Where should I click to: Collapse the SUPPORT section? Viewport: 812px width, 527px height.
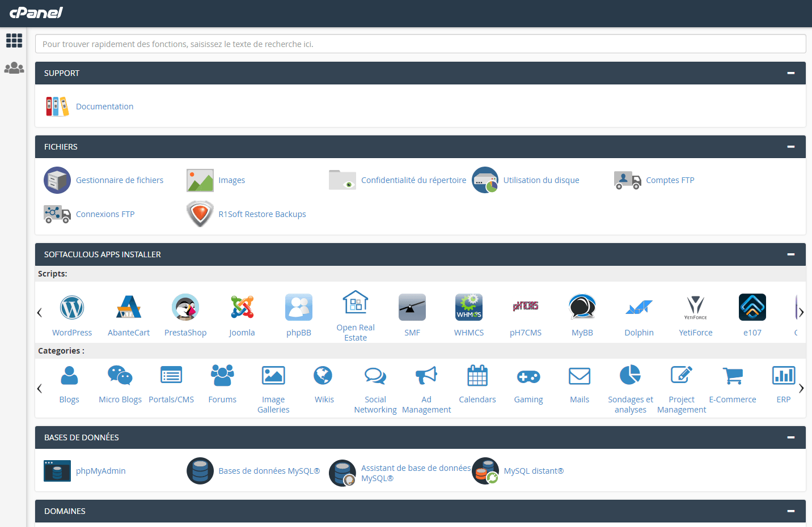(x=791, y=73)
